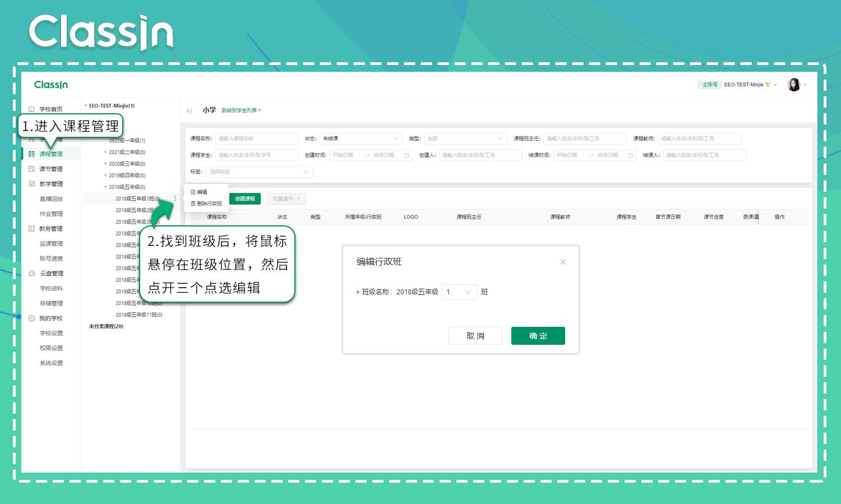Open 学校设置 in the sidebar
841x504 pixels.
[x=51, y=334]
